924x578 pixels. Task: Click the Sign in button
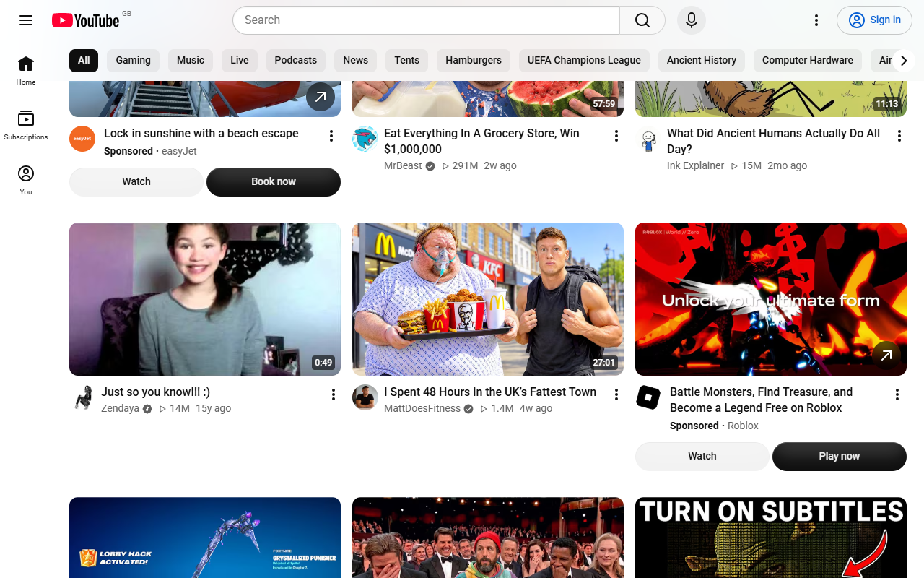[x=874, y=20]
